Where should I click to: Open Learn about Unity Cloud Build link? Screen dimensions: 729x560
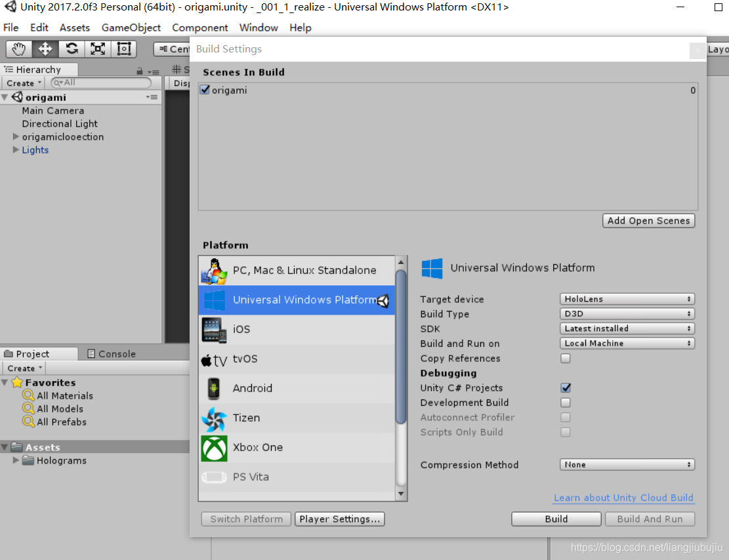tap(623, 498)
